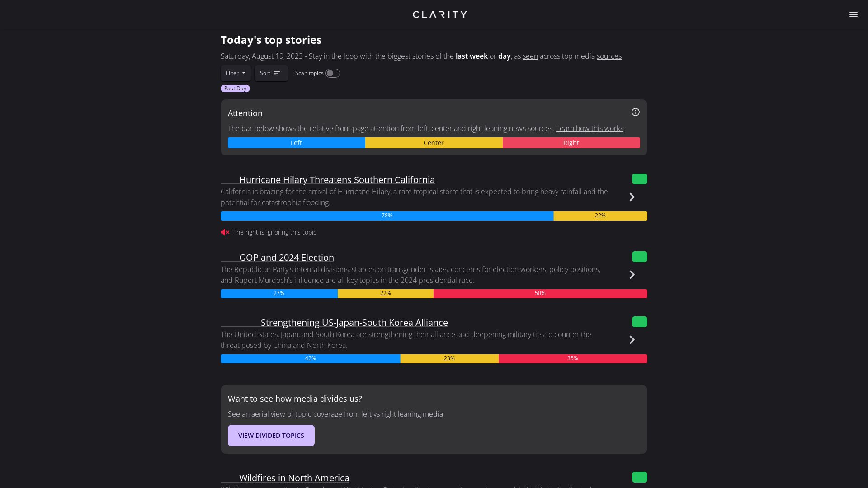
Task: Expand the Hurricane Hilary story with its chevron
Action: (632, 197)
